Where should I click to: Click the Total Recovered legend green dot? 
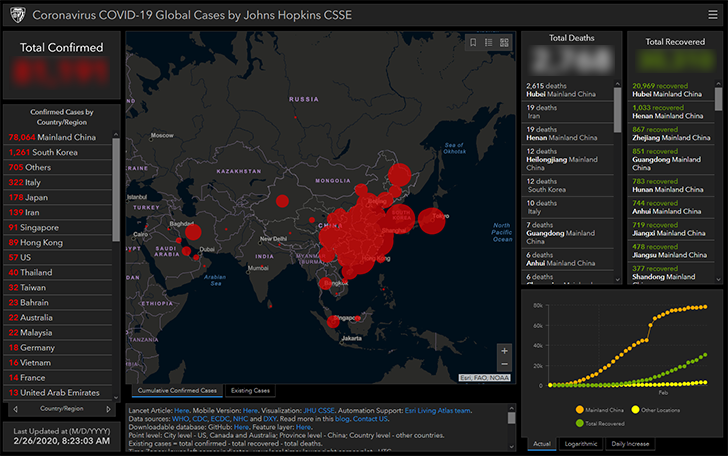point(579,423)
